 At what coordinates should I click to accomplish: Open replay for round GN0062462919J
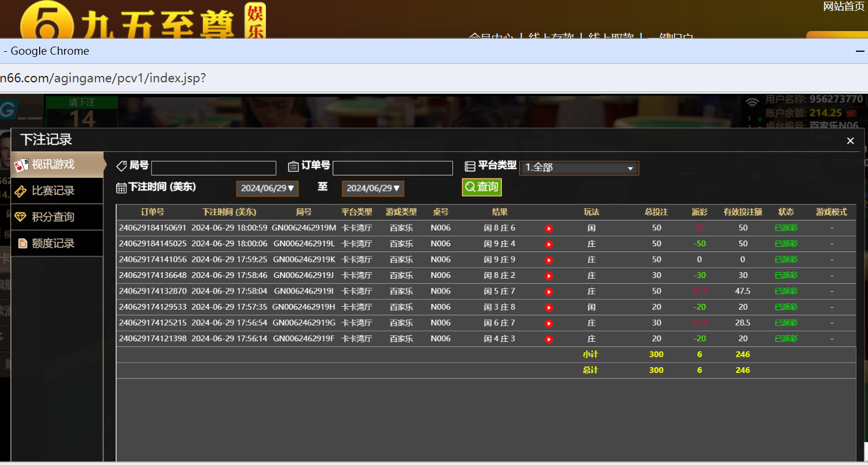pyautogui.click(x=549, y=276)
